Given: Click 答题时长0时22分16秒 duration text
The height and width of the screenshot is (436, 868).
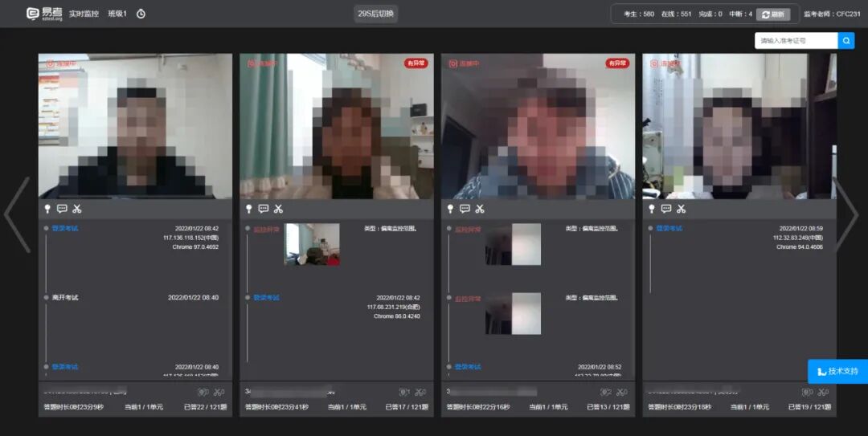Looking at the screenshot, I should [478, 407].
